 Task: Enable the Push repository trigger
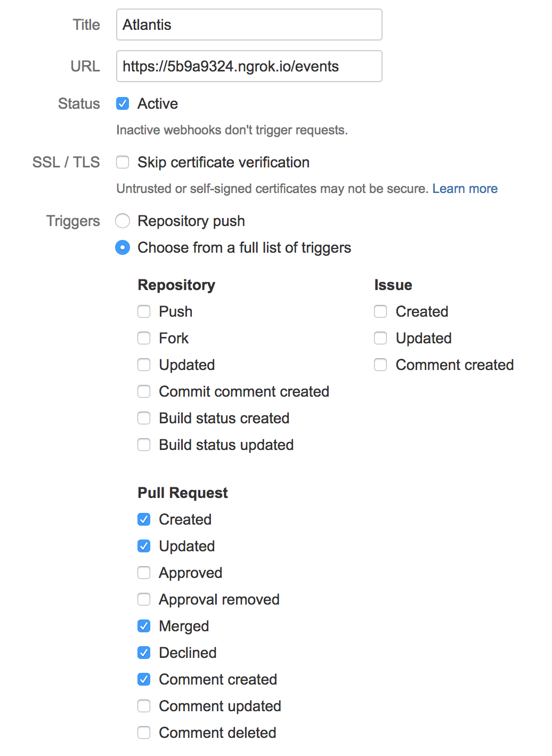(x=144, y=311)
